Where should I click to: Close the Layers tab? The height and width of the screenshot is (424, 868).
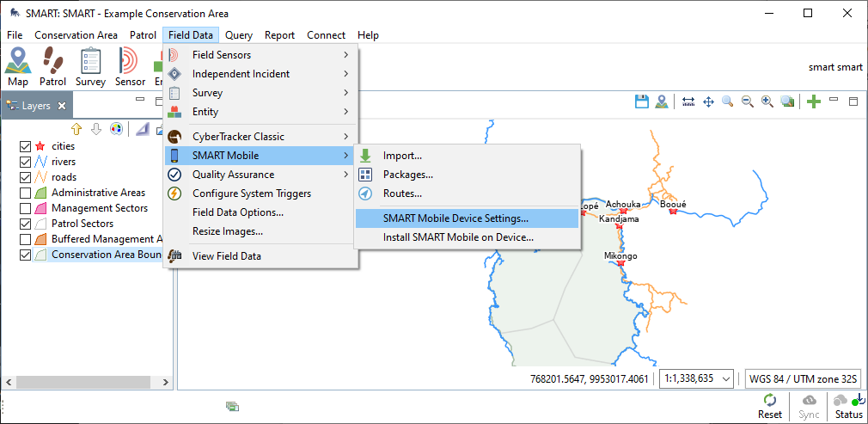pyautogui.click(x=62, y=106)
